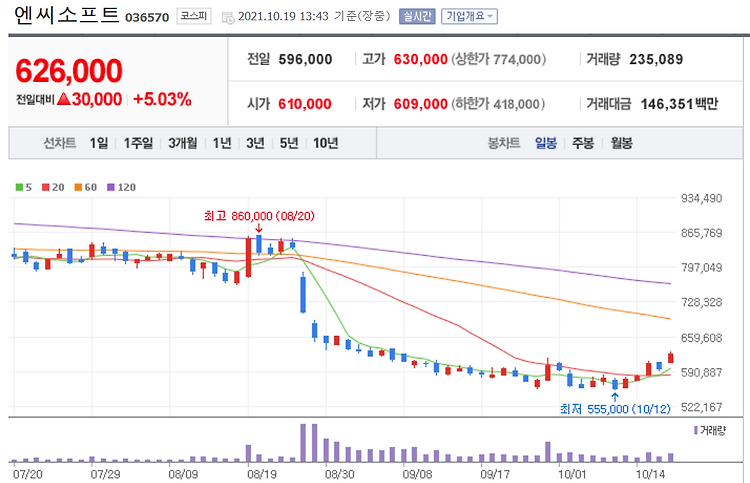The width and height of the screenshot is (750, 483).
Task: Click the 522,167 price axis label
Action: (x=701, y=407)
